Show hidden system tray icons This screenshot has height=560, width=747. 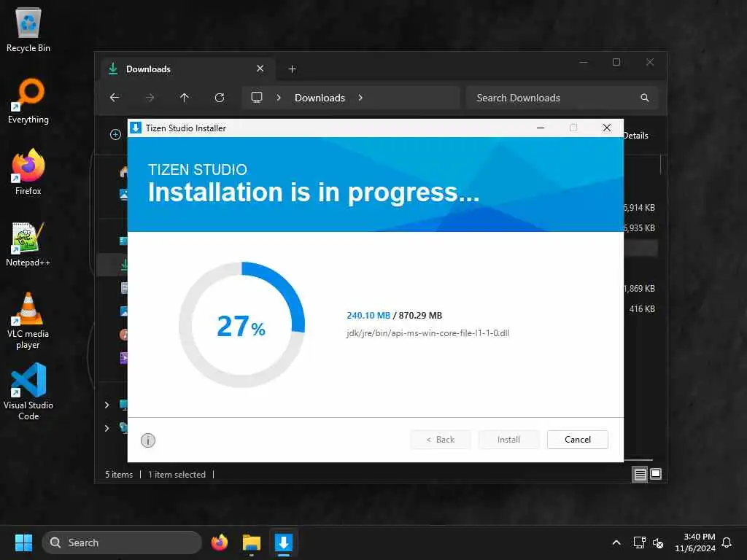(x=616, y=542)
